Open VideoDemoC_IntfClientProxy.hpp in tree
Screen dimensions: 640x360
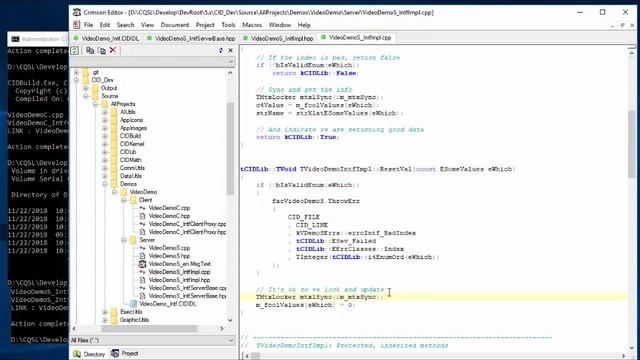[x=187, y=232]
